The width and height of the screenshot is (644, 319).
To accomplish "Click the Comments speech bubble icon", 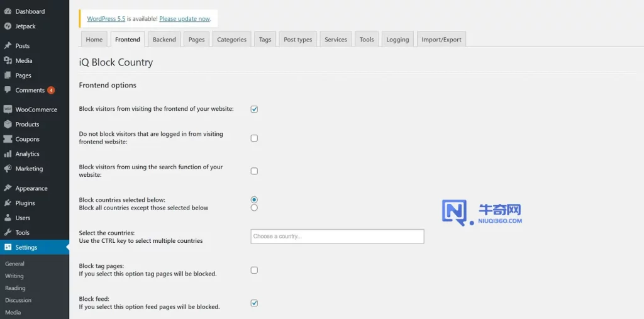I will coord(8,90).
